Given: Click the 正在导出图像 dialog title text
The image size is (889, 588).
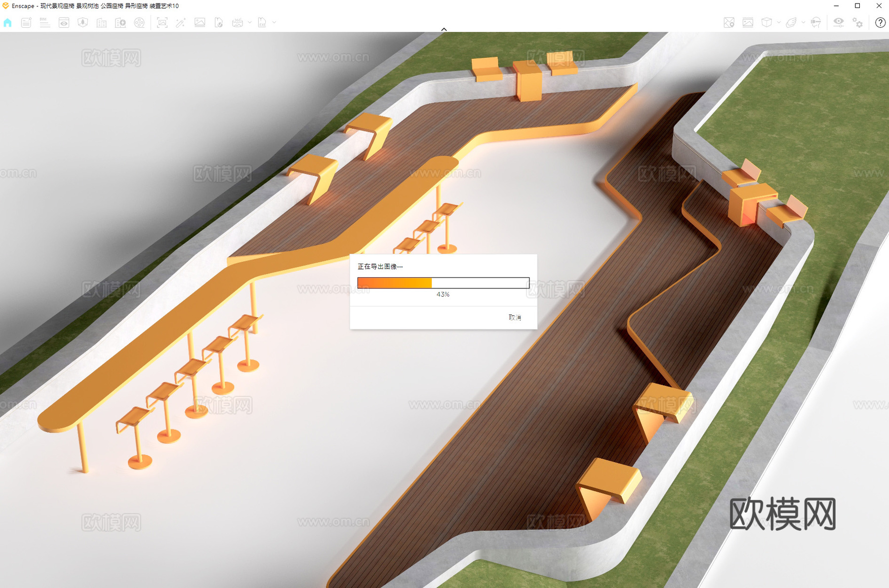Looking at the screenshot, I should point(380,267).
